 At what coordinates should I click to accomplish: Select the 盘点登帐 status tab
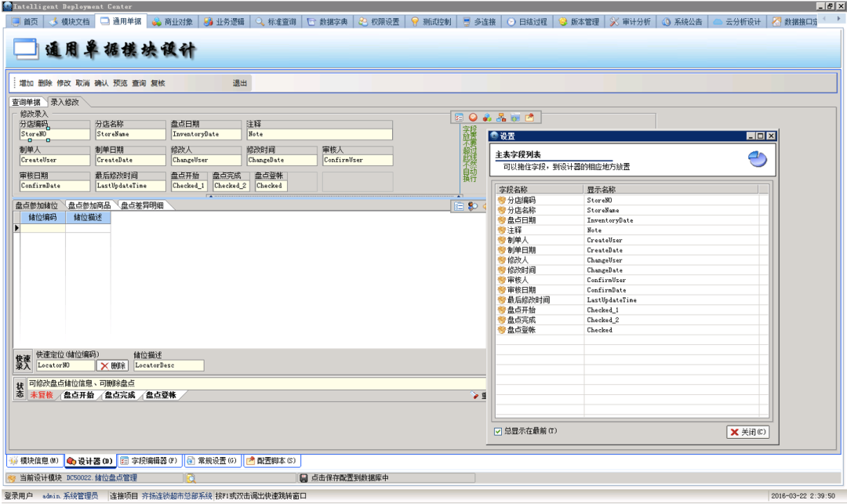pos(161,395)
